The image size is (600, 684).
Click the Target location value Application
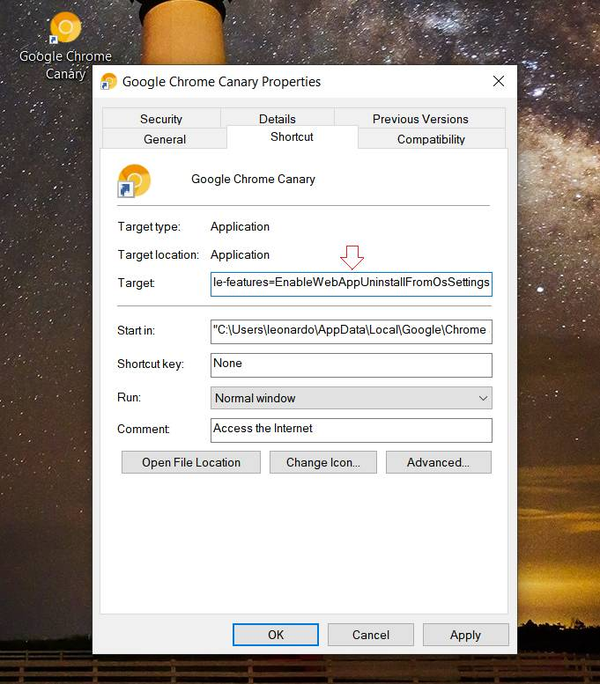[240, 255]
